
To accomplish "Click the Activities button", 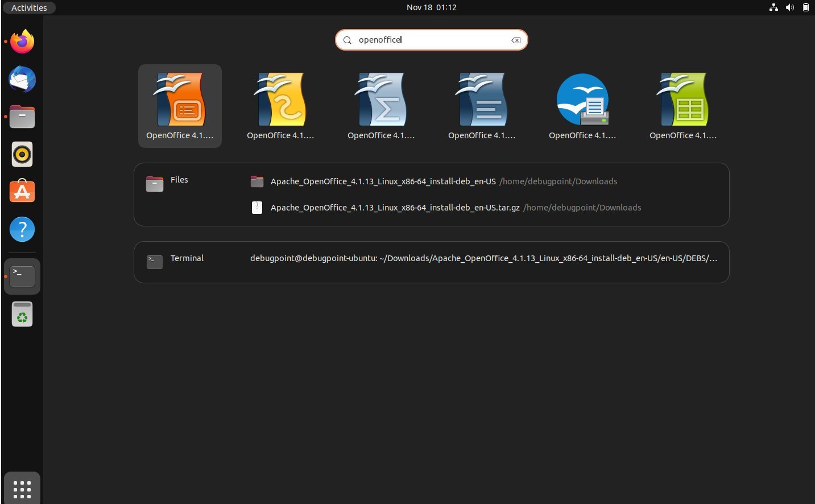I will [x=29, y=7].
